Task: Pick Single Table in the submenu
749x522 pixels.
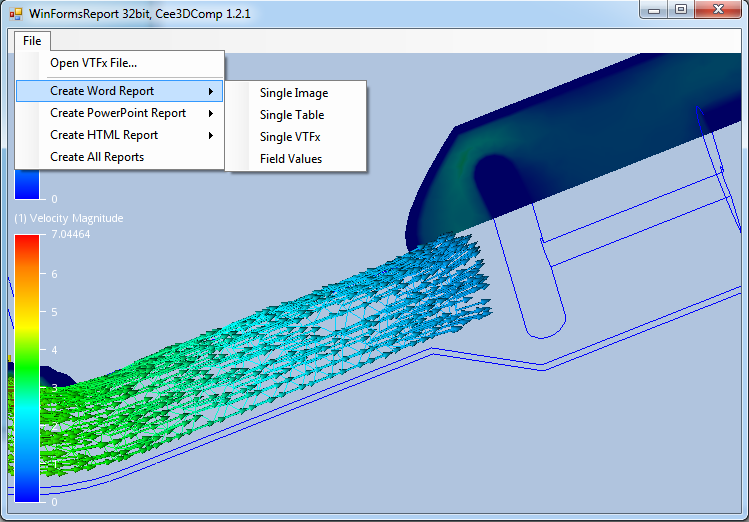Action: 292,115
